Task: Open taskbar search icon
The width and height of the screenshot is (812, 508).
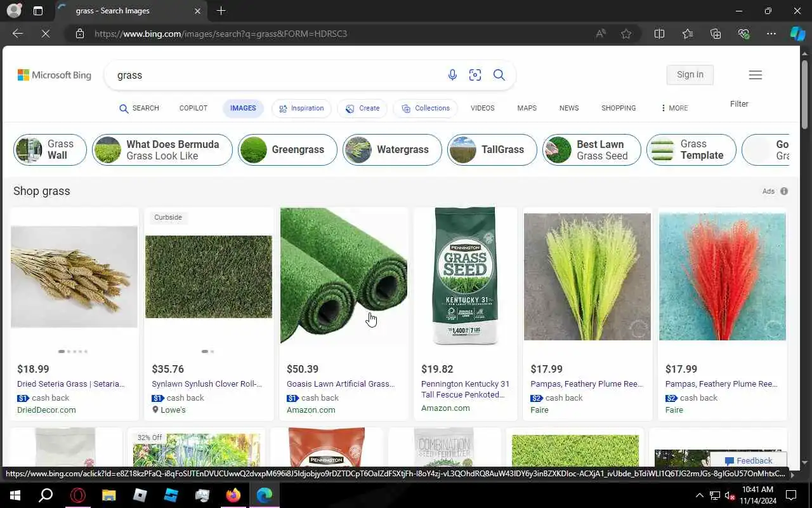Action: coord(46,495)
